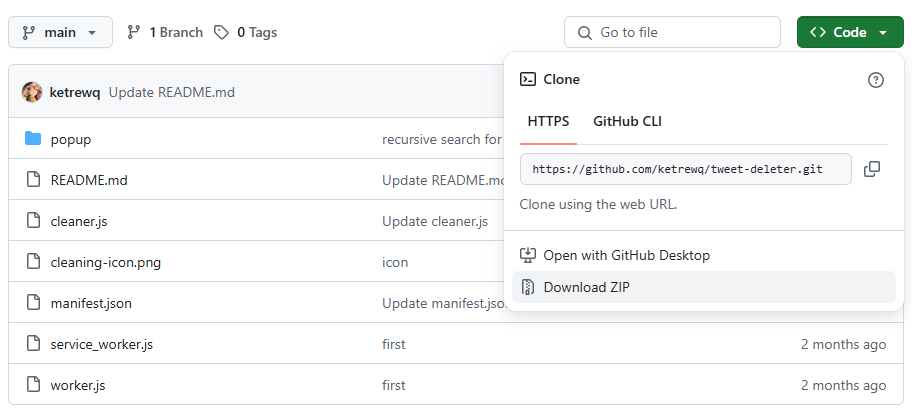Open ketrewq's avatar
This screenshot has height=417, width=912.
pyautogui.click(x=32, y=92)
